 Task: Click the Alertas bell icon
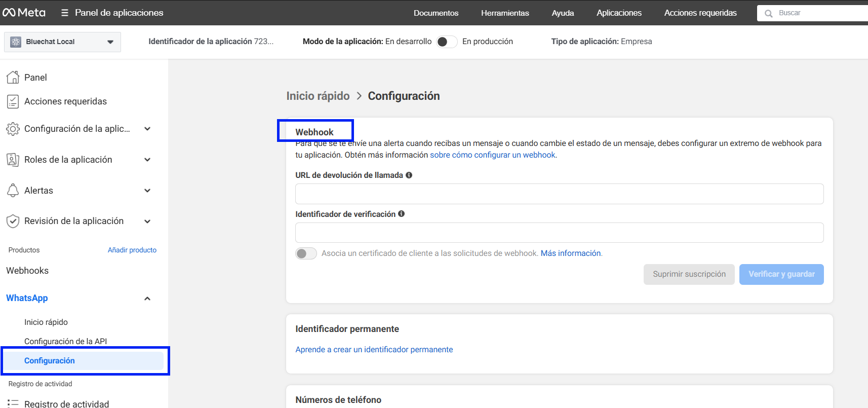click(13, 191)
